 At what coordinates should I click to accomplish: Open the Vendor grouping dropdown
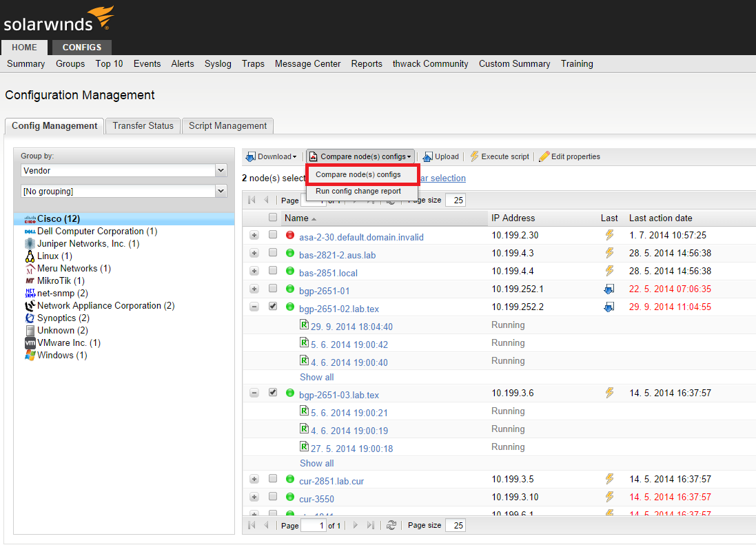click(x=220, y=170)
